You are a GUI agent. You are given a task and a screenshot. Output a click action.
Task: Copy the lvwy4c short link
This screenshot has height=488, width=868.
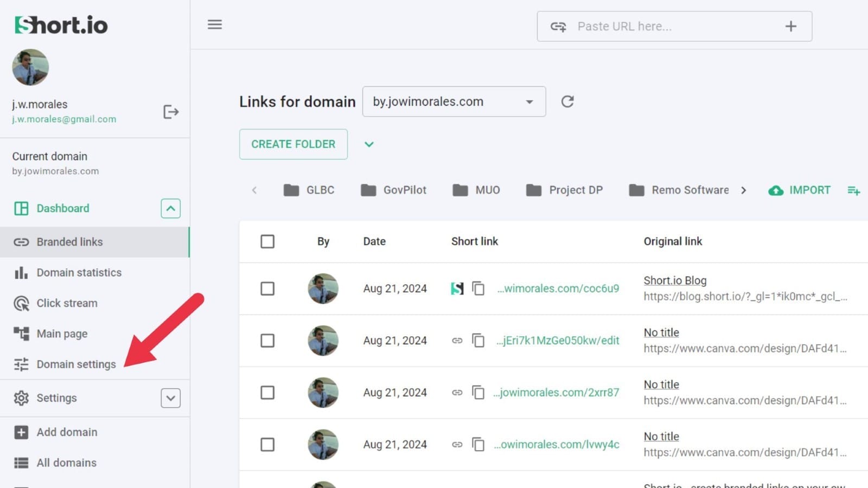(478, 445)
